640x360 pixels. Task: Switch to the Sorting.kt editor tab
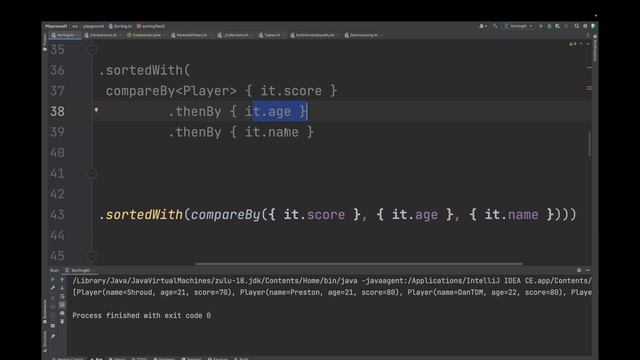(x=64, y=35)
